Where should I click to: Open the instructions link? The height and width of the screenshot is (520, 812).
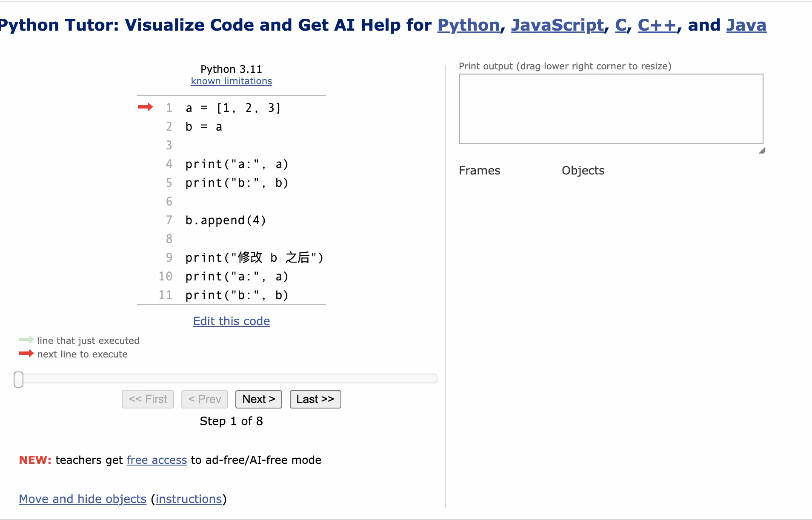coord(189,499)
